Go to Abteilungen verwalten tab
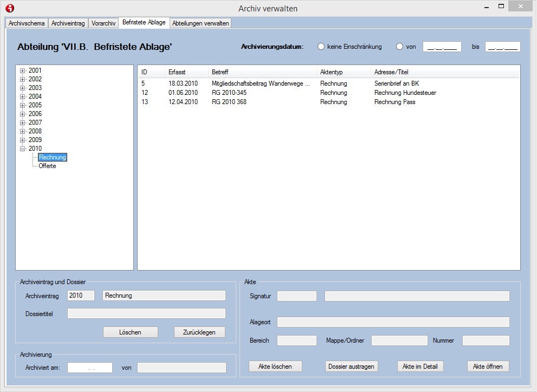537x392 pixels. point(200,23)
